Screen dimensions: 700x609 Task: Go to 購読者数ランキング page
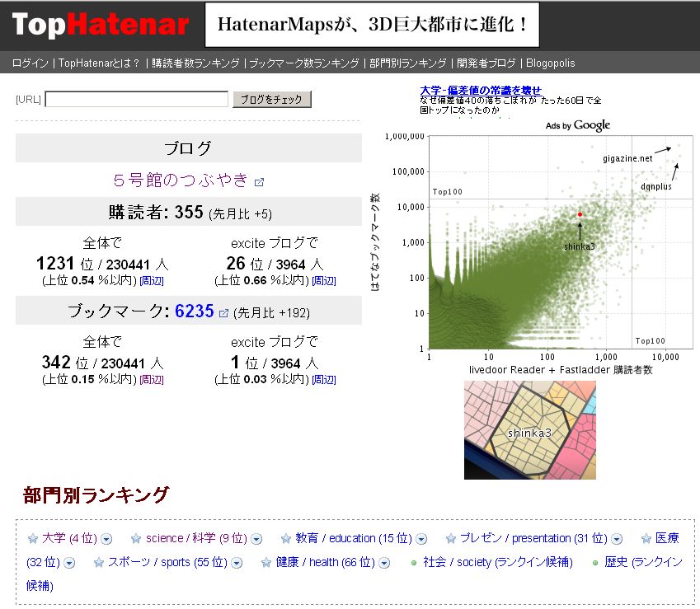click(195, 63)
